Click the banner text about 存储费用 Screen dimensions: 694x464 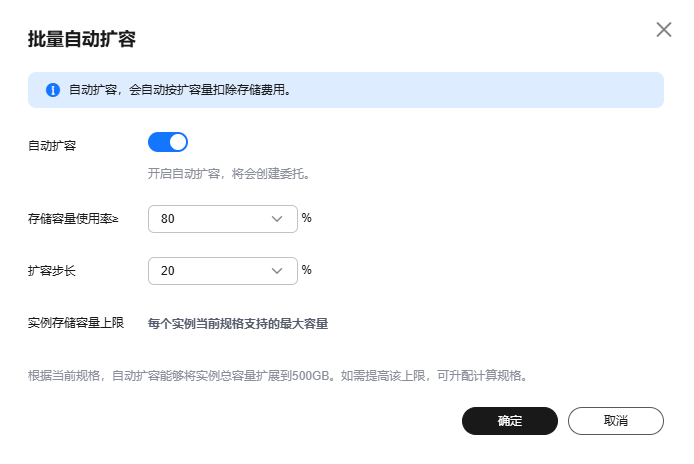180,90
